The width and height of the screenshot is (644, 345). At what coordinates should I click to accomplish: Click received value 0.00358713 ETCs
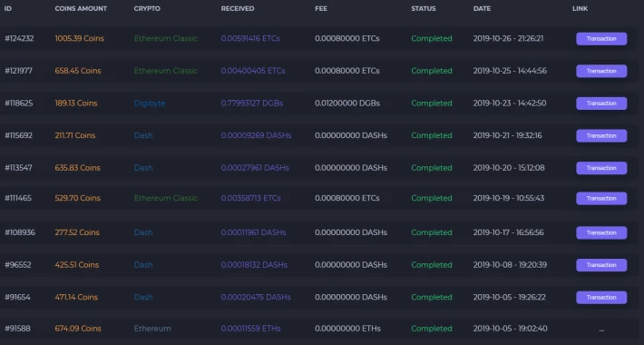click(x=251, y=198)
